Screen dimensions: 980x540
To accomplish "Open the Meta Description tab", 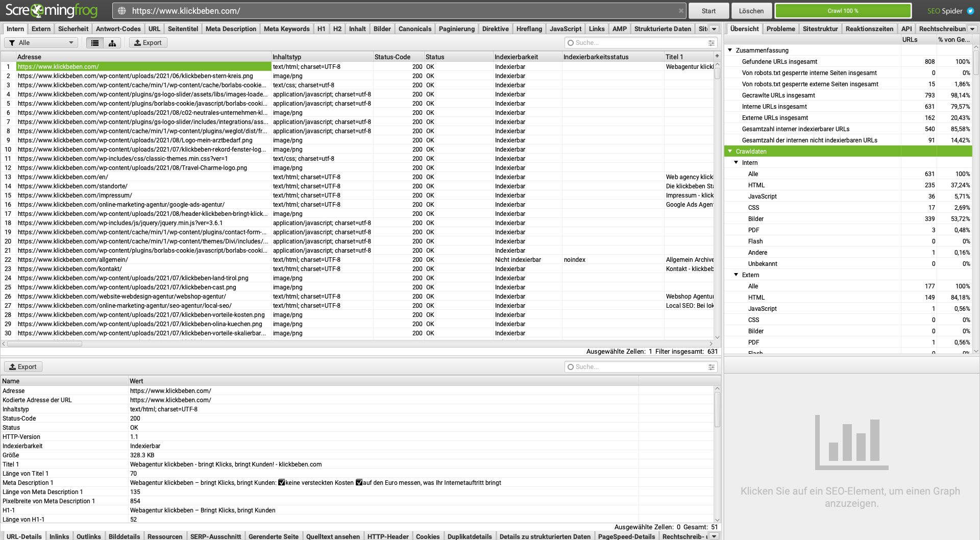I will pyautogui.click(x=231, y=29).
